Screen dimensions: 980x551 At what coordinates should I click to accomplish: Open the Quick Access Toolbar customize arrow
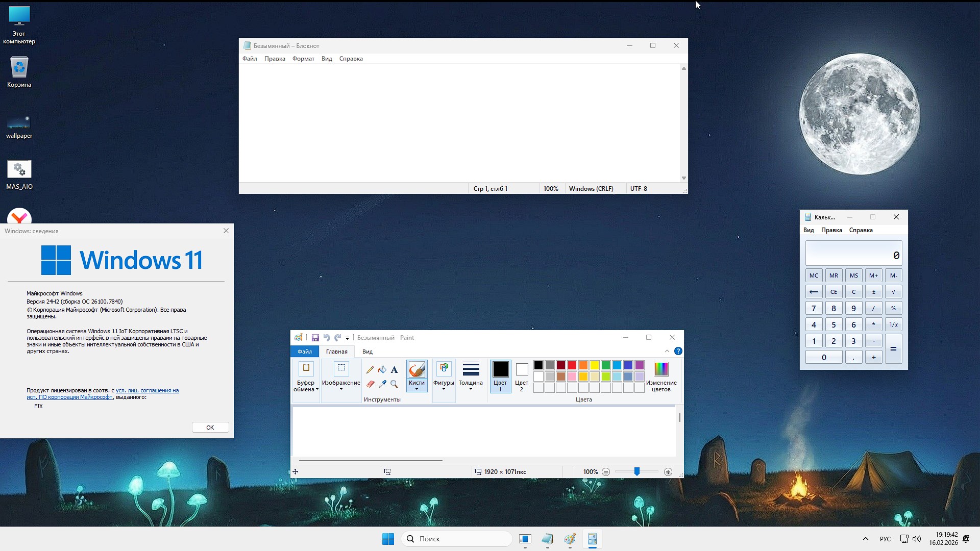point(347,338)
